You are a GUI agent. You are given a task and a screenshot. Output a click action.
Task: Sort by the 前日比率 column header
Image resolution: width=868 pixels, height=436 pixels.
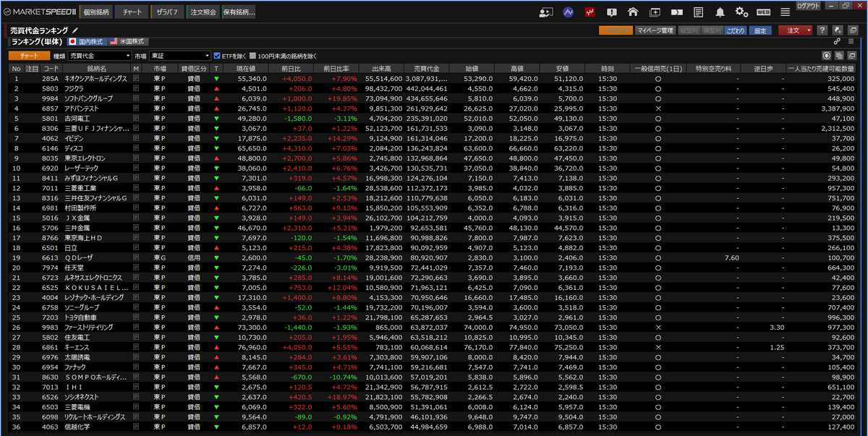pos(336,68)
